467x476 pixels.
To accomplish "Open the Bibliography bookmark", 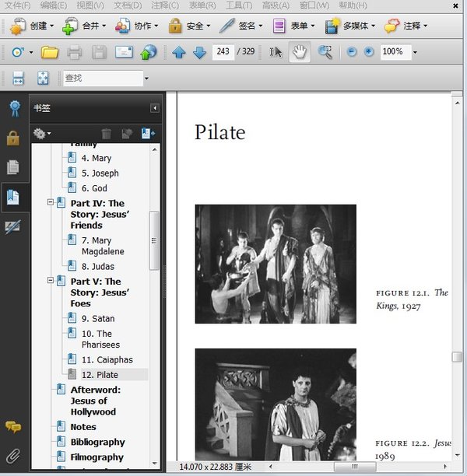I will click(97, 442).
